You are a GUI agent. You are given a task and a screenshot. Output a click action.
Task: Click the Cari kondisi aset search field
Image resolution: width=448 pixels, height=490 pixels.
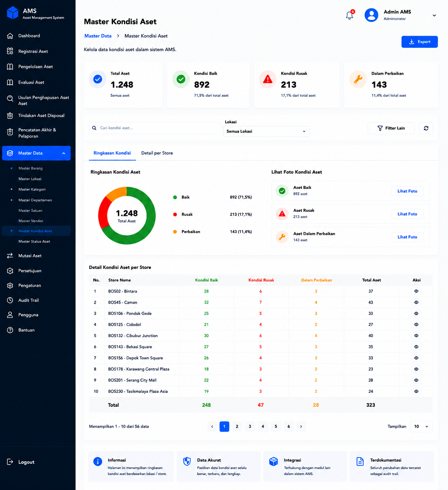pyautogui.click(x=155, y=128)
